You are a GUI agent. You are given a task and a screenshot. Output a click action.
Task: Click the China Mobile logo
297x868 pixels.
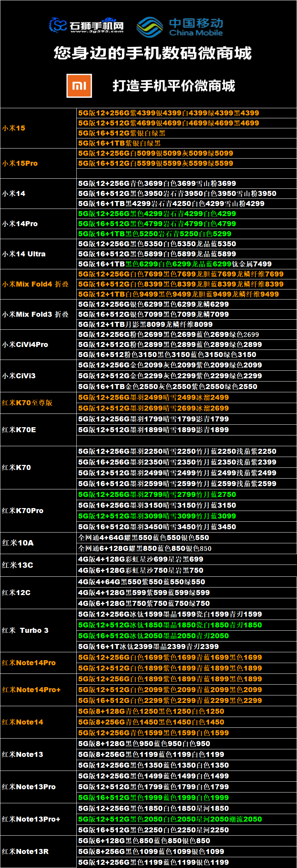point(180,27)
